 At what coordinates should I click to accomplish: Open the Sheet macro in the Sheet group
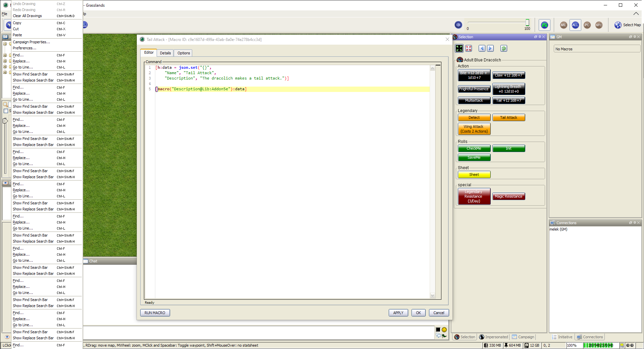tap(474, 174)
